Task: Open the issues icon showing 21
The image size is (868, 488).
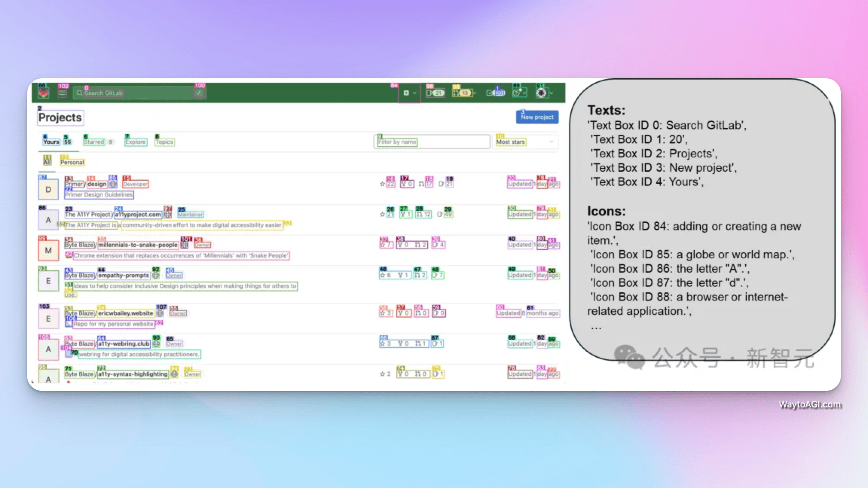Action: tap(436, 93)
